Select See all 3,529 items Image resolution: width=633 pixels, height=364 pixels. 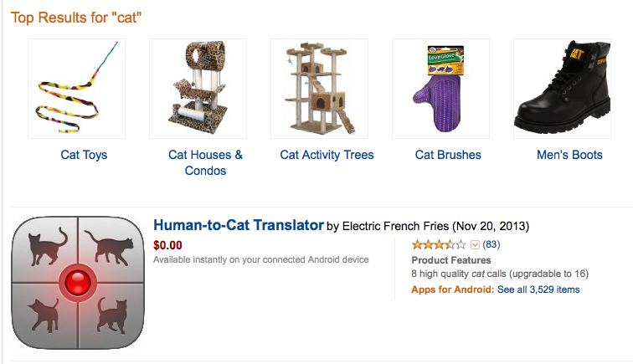[x=538, y=290]
